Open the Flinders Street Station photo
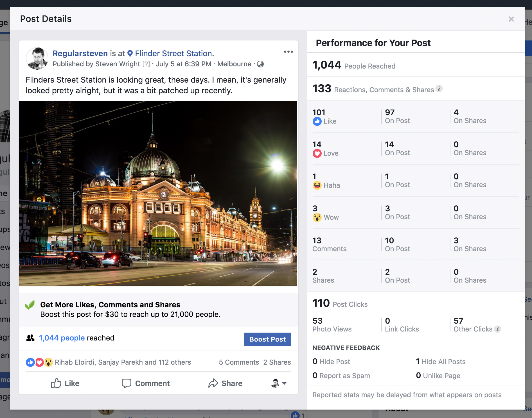Viewport: 532px width, 418px height. (x=158, y=193)
